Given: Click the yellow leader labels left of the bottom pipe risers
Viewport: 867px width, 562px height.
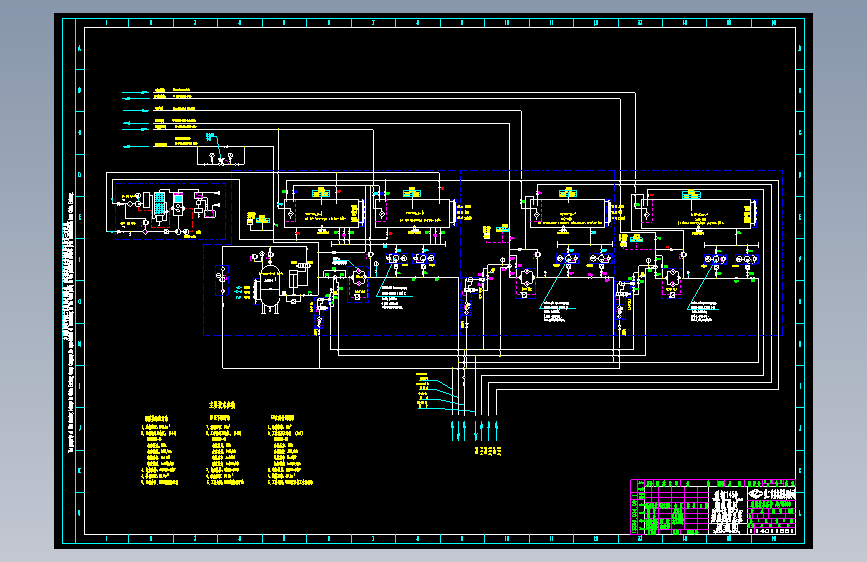Looking at the screenshot, I should 422,391.
